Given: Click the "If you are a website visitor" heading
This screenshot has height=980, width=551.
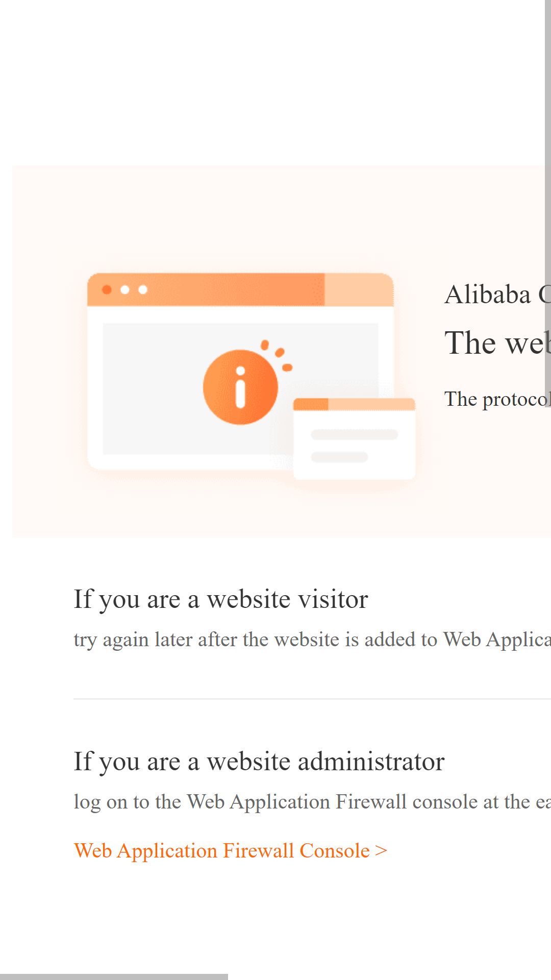Looking at the screenshot, I should (x=221, y=599).
